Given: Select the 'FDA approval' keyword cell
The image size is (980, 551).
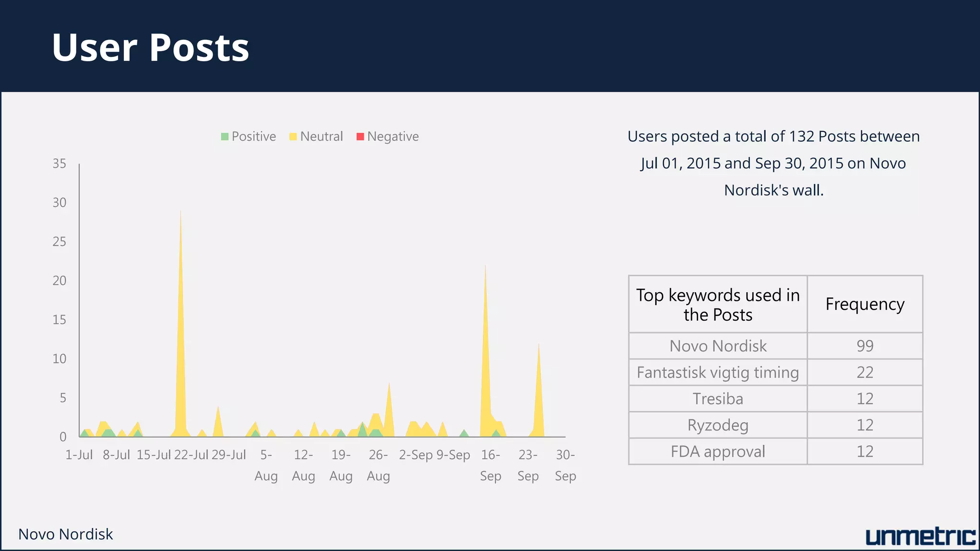Looking at the screenshot, I should click(x=718, y=451).
